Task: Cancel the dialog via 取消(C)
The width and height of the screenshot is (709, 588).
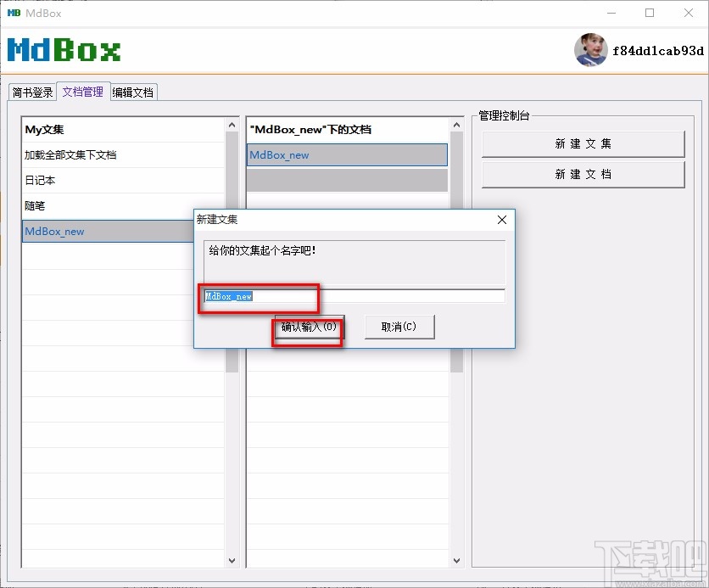Action: (x=399, y=326)
